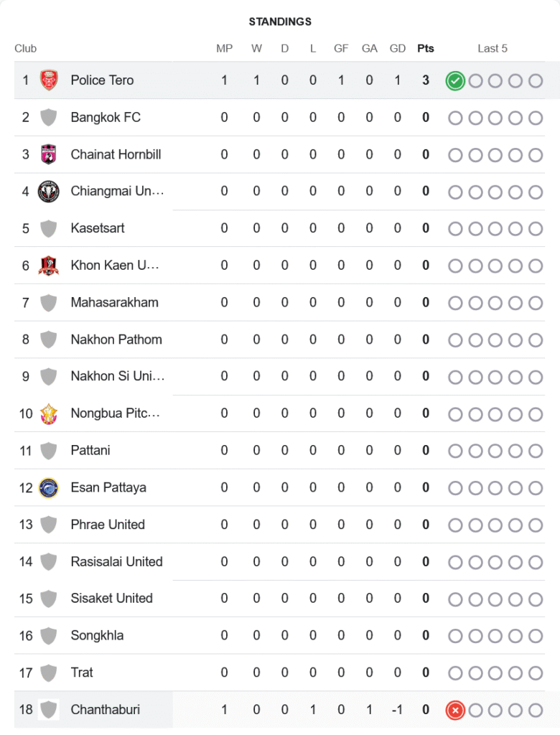
Task: Click the STANDINGS title
Action: (x=280, y=22)
